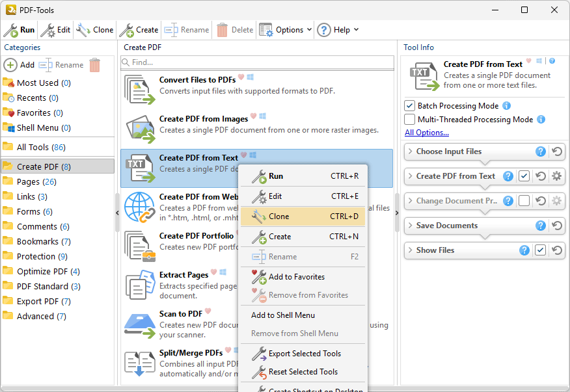Click the Add category plus icon
This screenshot has height=392, width=570.
(x=11, y=65)
